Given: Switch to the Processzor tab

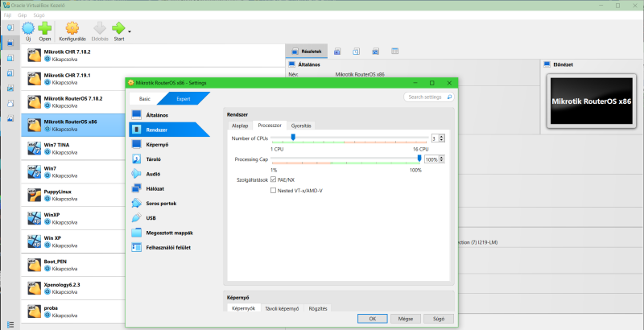Looking at the screenshot, I should [270, 126].
